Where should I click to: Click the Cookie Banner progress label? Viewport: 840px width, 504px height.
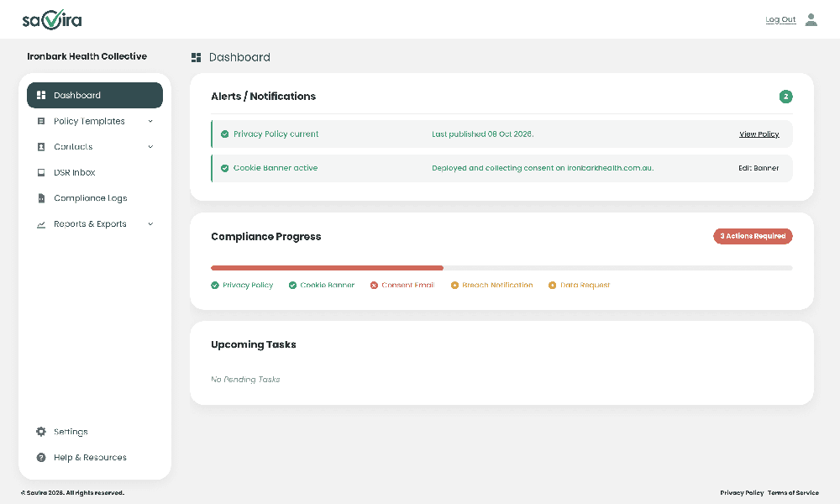point(327,286)
